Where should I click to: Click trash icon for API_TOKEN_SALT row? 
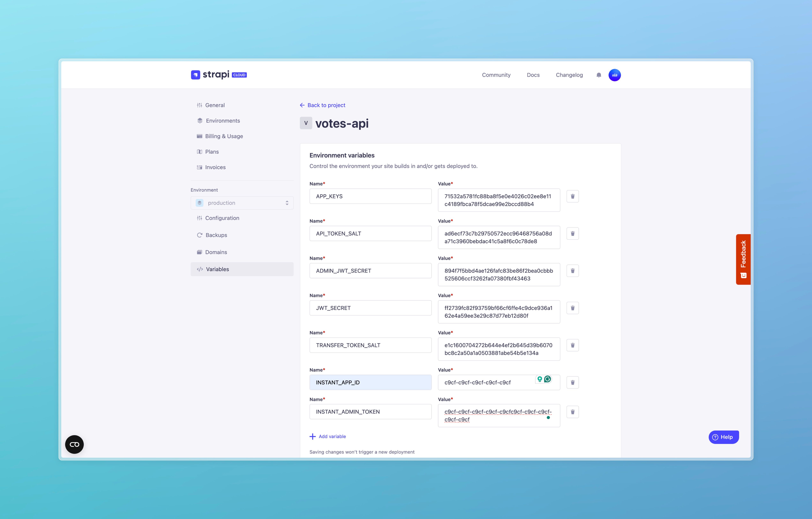click(x=572, y=233)
